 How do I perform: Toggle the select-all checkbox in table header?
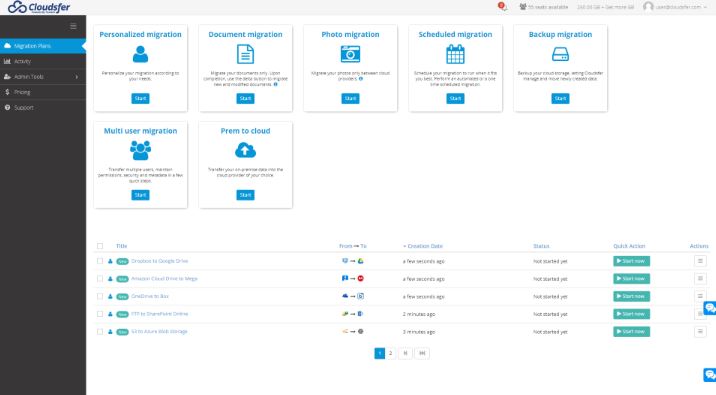[100, 246]
